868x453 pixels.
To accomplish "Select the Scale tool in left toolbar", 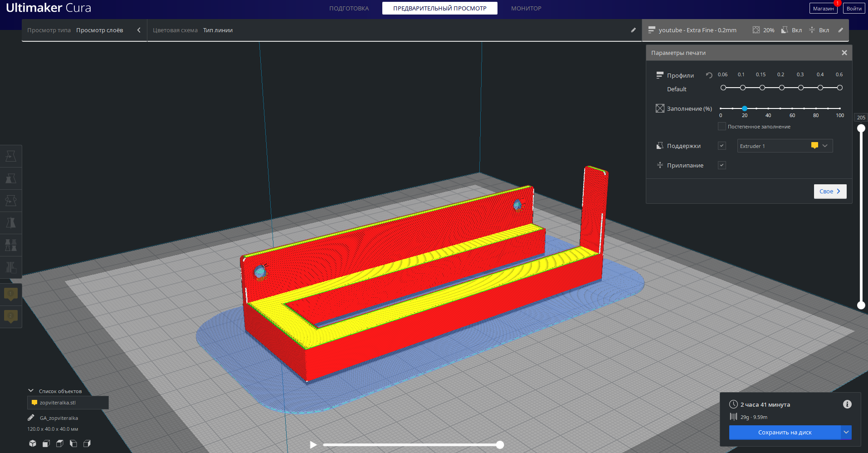I will (11, 178).
